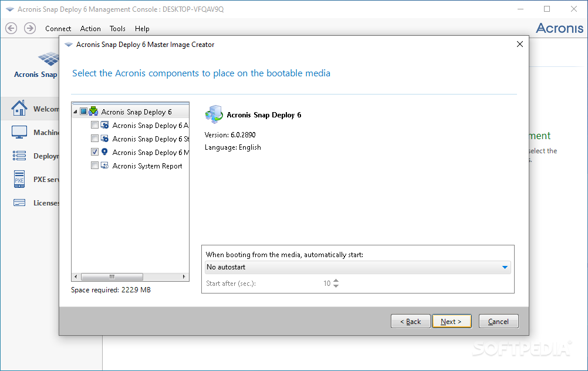The width and height of the screenshot is (588, 371).
Task: Check the Acronis Snap Deploy 6 St checkbox
Action: [94, 138]
